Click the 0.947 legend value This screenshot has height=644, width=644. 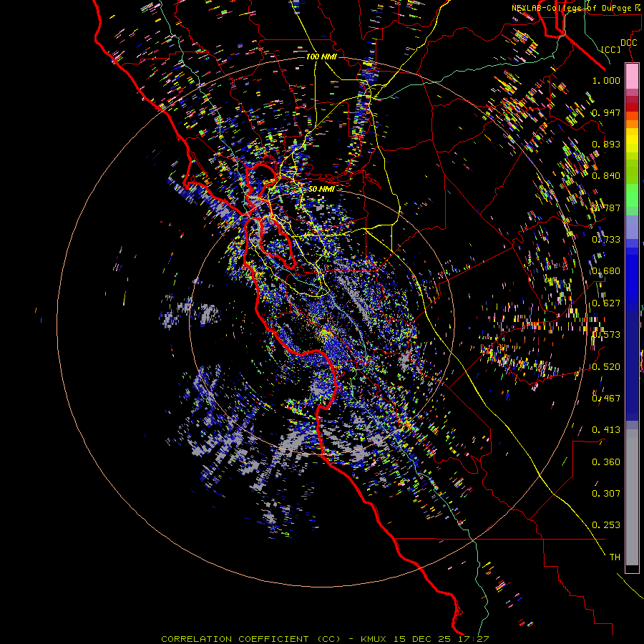606,112
